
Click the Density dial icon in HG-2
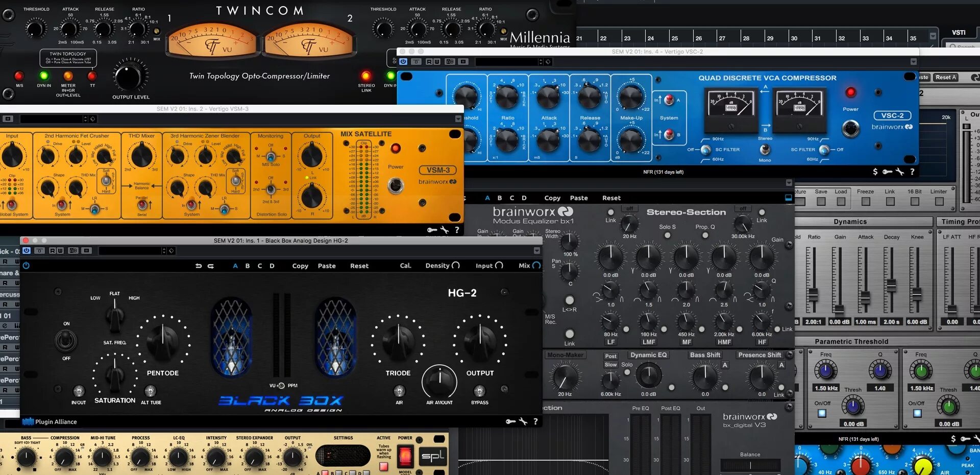click(456, 266)
